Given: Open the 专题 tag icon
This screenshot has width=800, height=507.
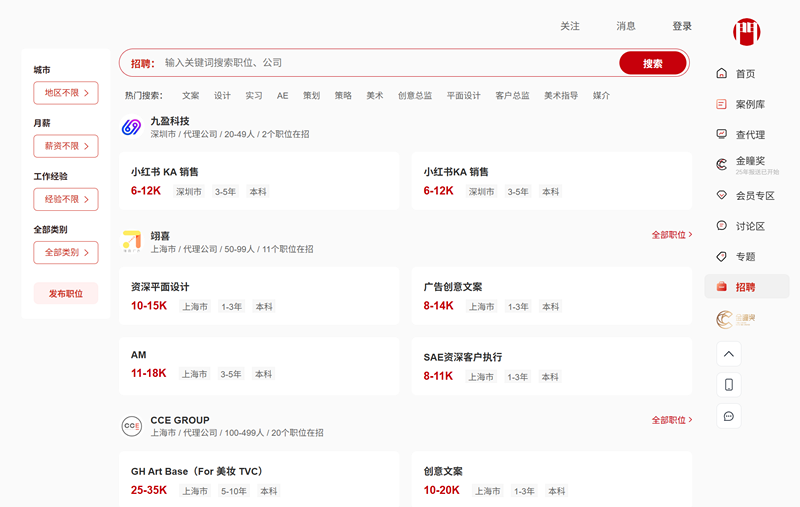Looking at the screenshot, I should (x=721, y=257).
